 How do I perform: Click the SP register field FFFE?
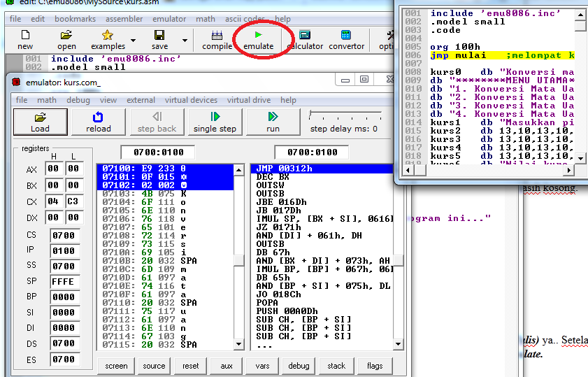pyautogui.click(x=64, y=282)
